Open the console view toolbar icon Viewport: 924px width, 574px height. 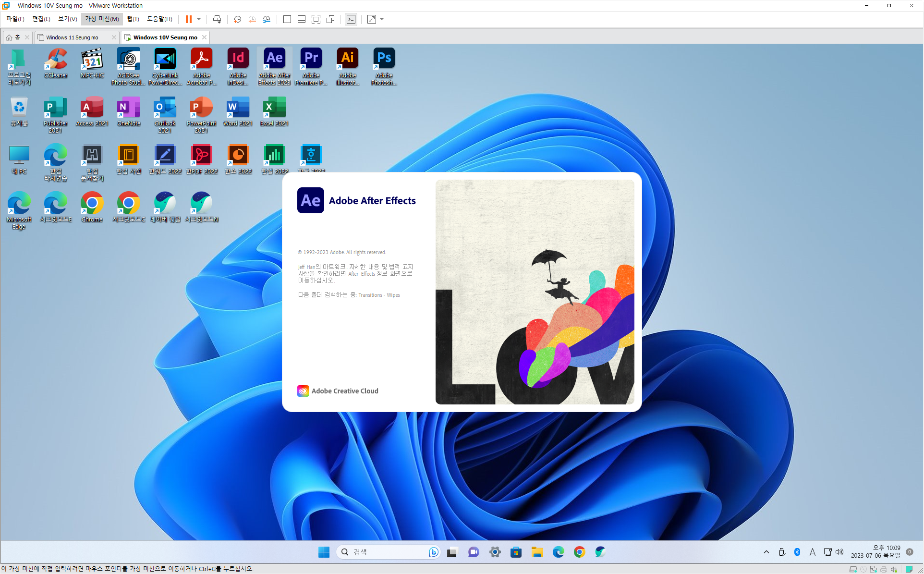point(351,19)
